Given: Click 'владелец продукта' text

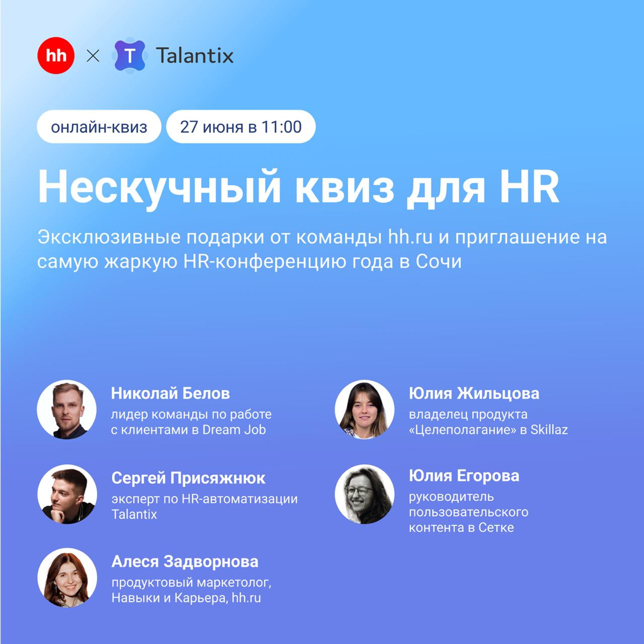Looking at the screenshot, I should (469, 414).
